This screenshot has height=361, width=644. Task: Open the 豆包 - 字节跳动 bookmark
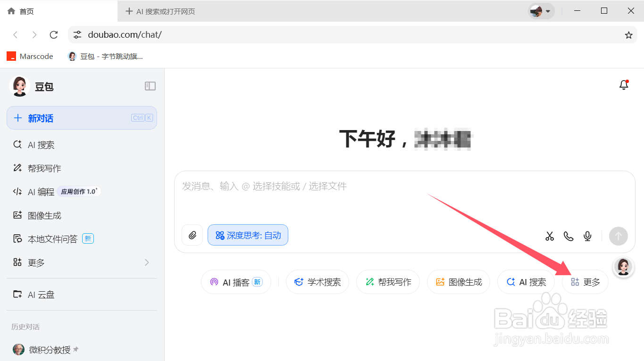click(x=105, y=56)
